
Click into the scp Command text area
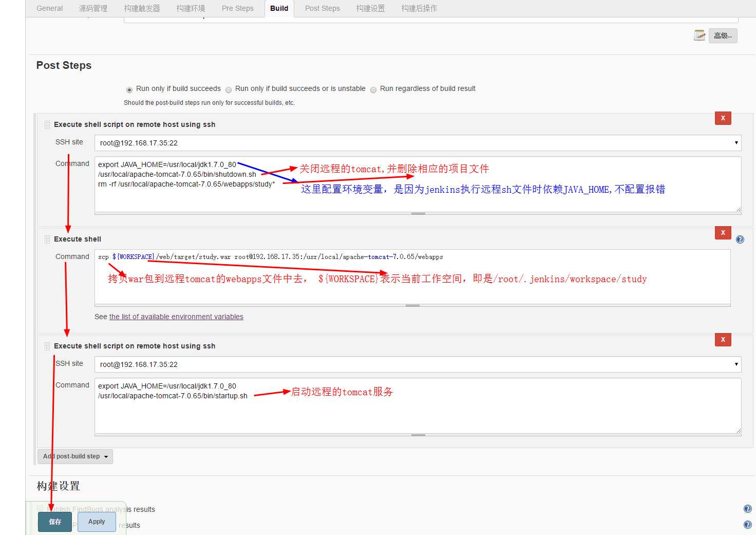[412, 277]
